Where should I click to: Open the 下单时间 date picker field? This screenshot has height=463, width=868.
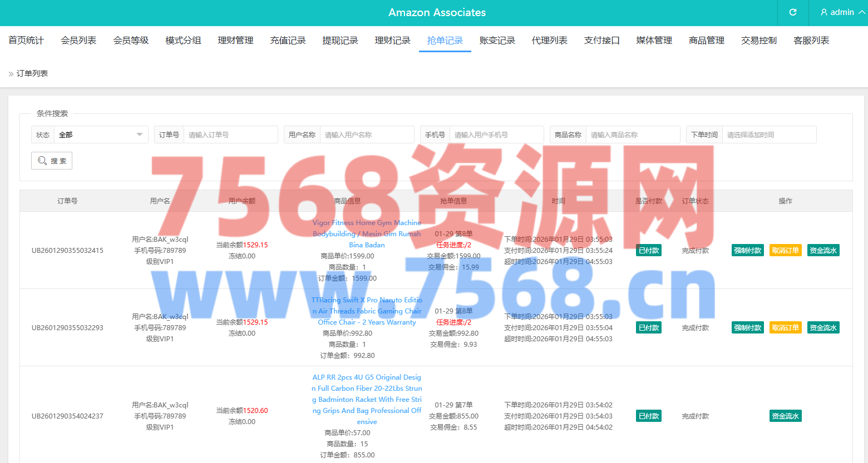click(768, 135)
